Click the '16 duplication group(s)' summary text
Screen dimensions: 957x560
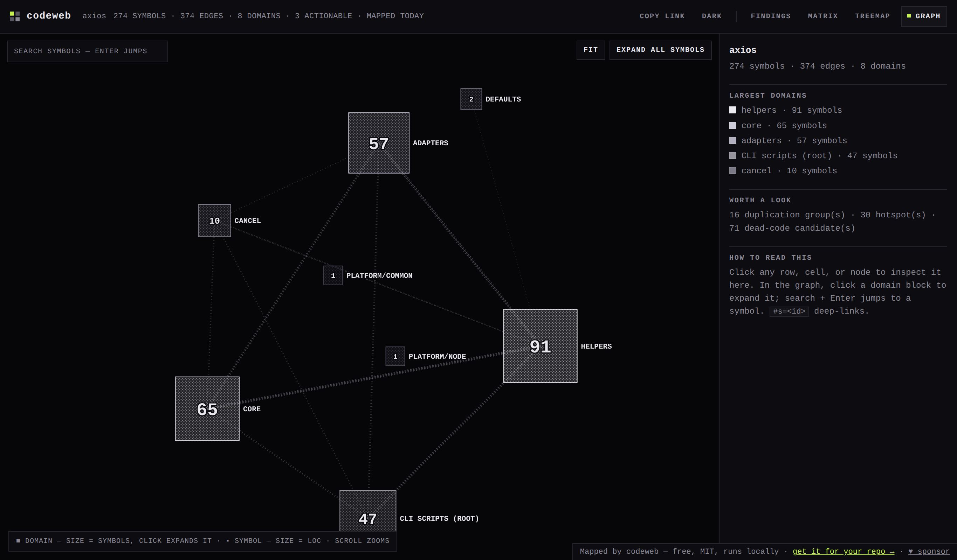pyautogui.click(x=787, y=215)
